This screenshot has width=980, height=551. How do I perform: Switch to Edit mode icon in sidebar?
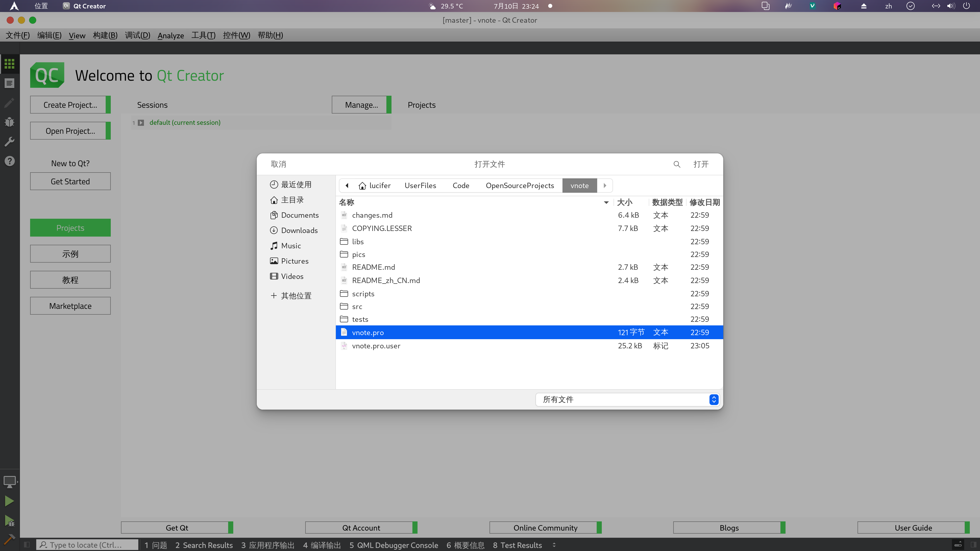point(9,83)
